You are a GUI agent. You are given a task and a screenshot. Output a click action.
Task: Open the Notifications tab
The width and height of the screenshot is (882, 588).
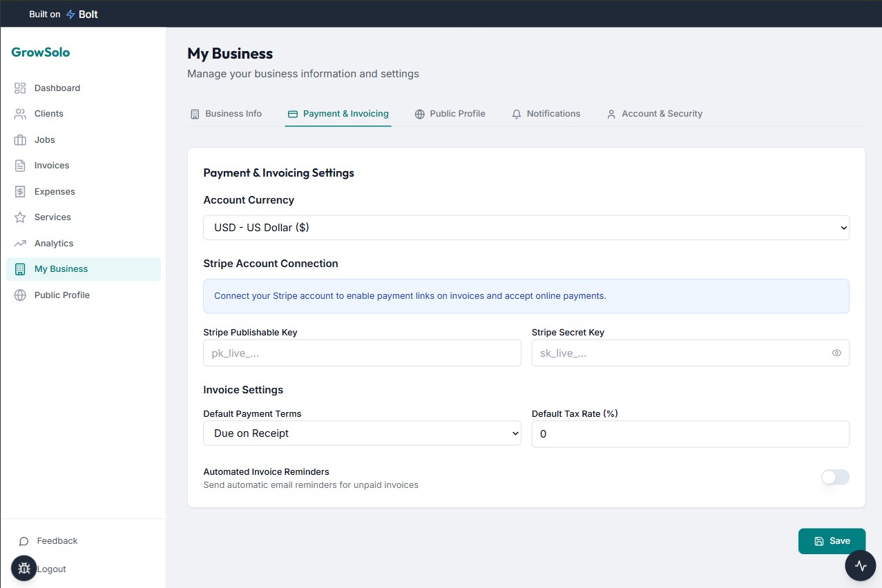point(546,114)
